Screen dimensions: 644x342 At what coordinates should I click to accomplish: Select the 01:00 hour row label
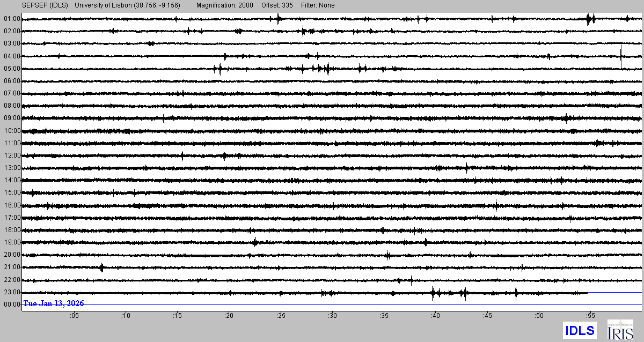point(12,19)
